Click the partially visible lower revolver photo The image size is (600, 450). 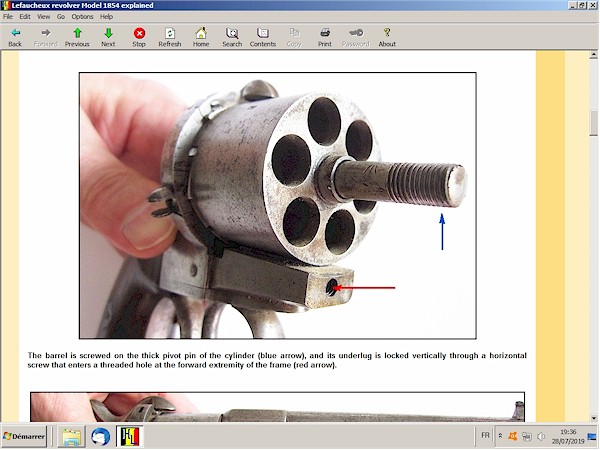(277, 407)
